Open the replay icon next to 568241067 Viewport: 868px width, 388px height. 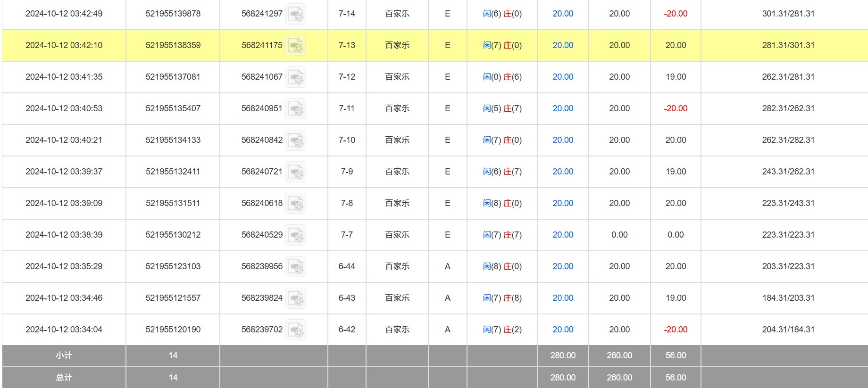296,77
